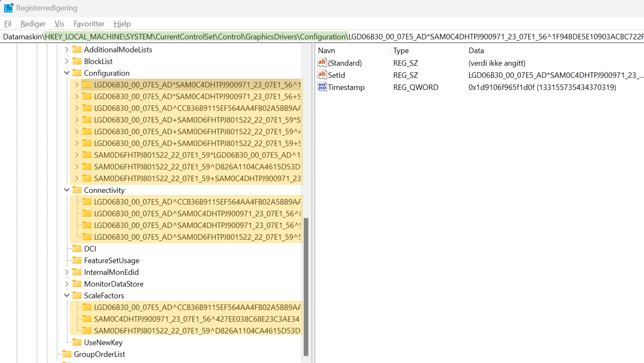Click the BlockList folder icon

[77, 61]
